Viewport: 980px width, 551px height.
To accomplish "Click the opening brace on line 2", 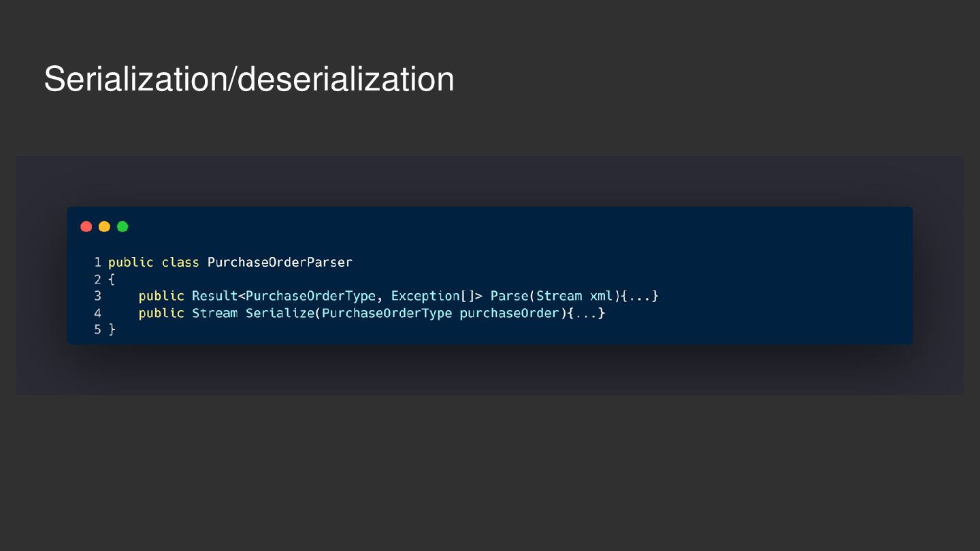I will pyautogui.click(x=112, y=279).
